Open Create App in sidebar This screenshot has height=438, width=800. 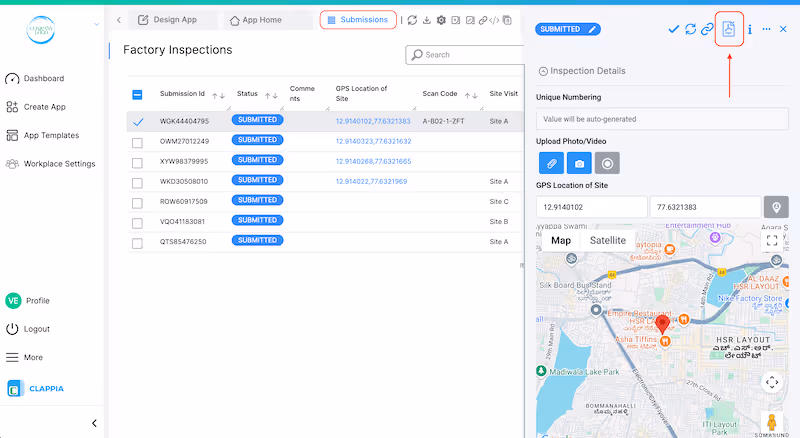coord(36,107)
